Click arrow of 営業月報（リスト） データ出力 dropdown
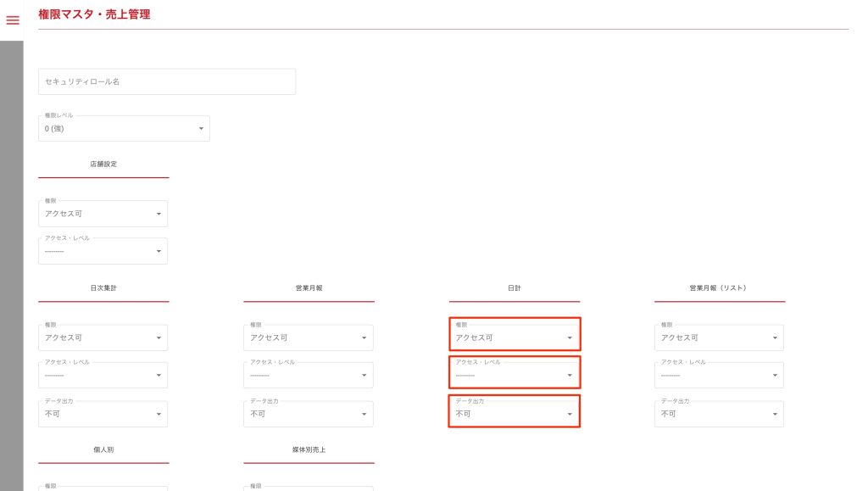Viewport: 868px width, 491px height. [x=775, y=414]
